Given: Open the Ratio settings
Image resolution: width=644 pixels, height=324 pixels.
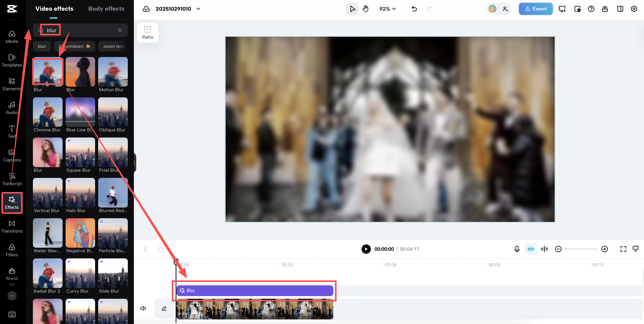Looking at the screenshot, I should pyautogui.click(x=148, y=33).
